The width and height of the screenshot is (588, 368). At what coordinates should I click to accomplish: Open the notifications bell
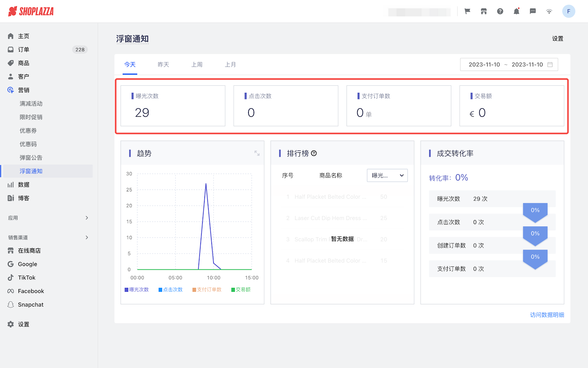[516, 11]
